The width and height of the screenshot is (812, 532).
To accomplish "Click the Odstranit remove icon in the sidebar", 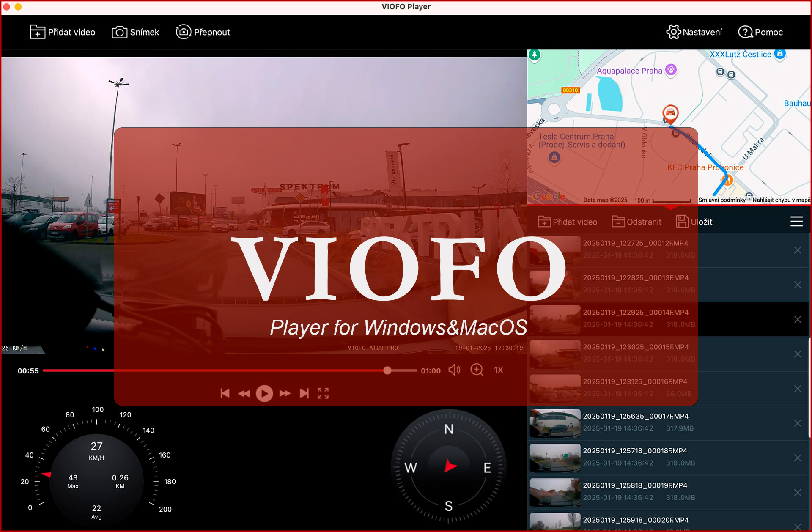I will click(618, 221).
